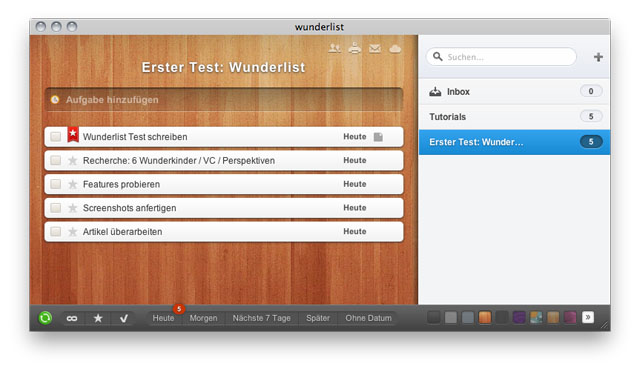640x372 pixels.
Task: Check off Wunderlist Test schreiben
Action: 56,136
